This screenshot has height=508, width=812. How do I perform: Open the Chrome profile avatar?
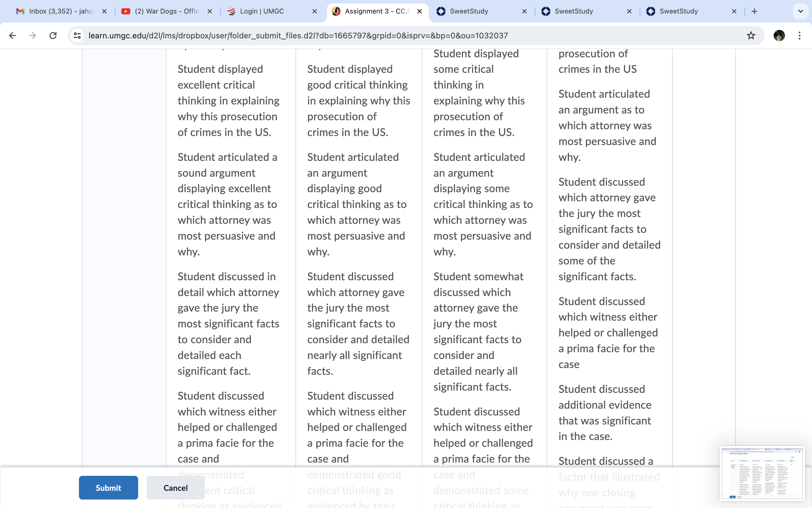(x=779, y=36)
